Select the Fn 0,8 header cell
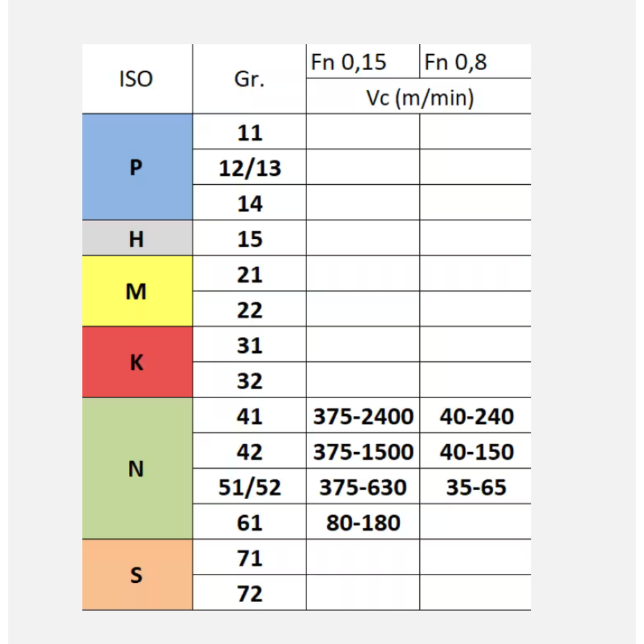 pos(475,62)
